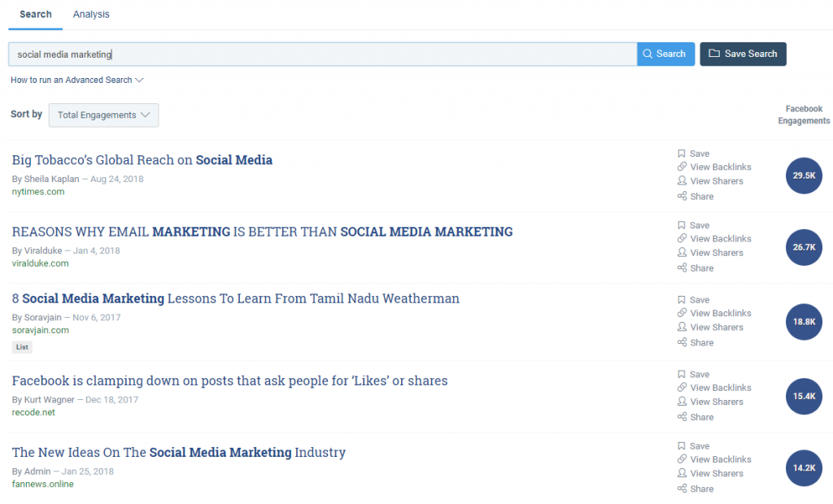Click Save bookmark icon for Soravjain article
Image resolution: width=833 pixels, height=504 pixels.
[x=682, y=300]
